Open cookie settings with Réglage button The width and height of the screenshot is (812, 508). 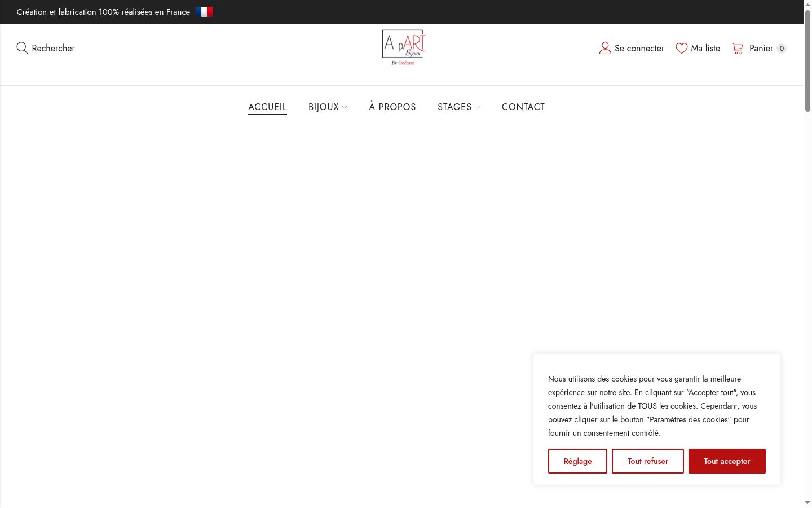[x=577, y=461]
